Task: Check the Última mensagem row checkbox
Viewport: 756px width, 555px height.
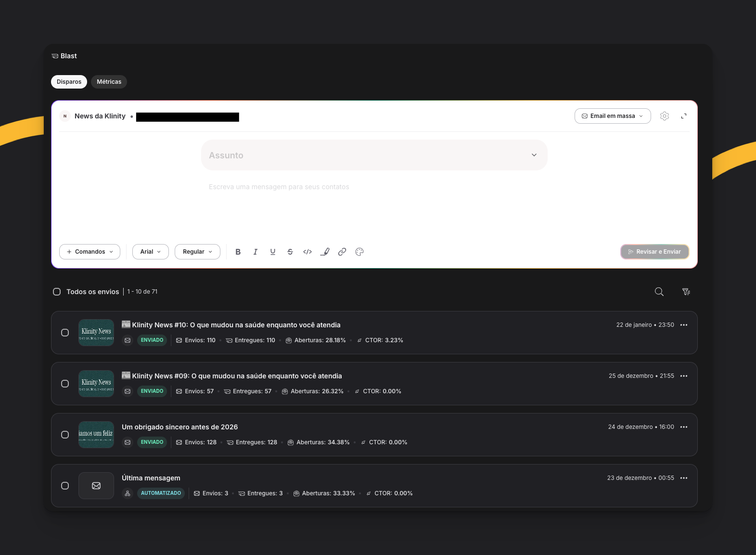Action: pyautogui.click(x=65, y=486)
